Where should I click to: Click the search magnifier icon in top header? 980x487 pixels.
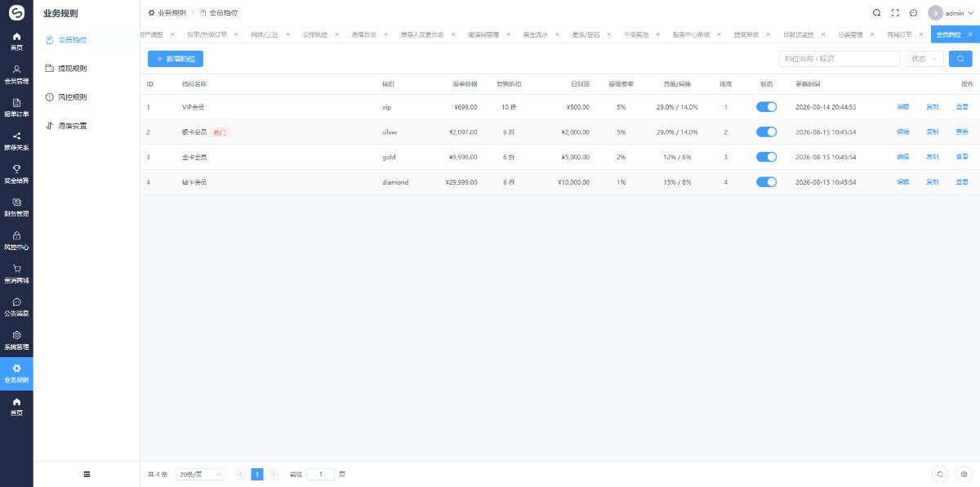pos(876,13)
